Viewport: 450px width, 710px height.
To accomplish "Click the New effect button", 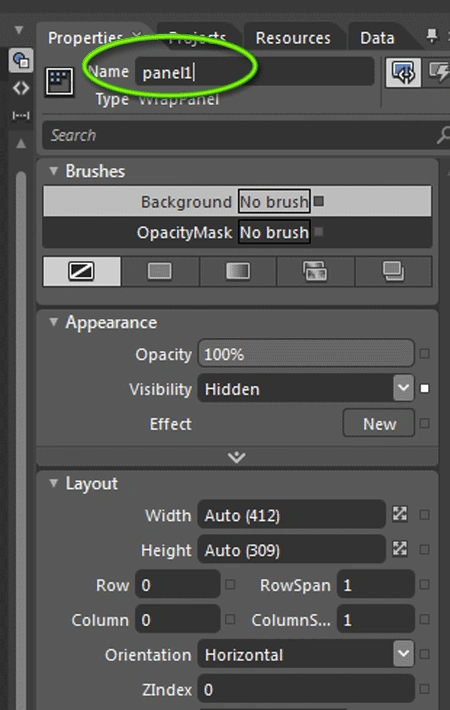I will coord(379,423).
